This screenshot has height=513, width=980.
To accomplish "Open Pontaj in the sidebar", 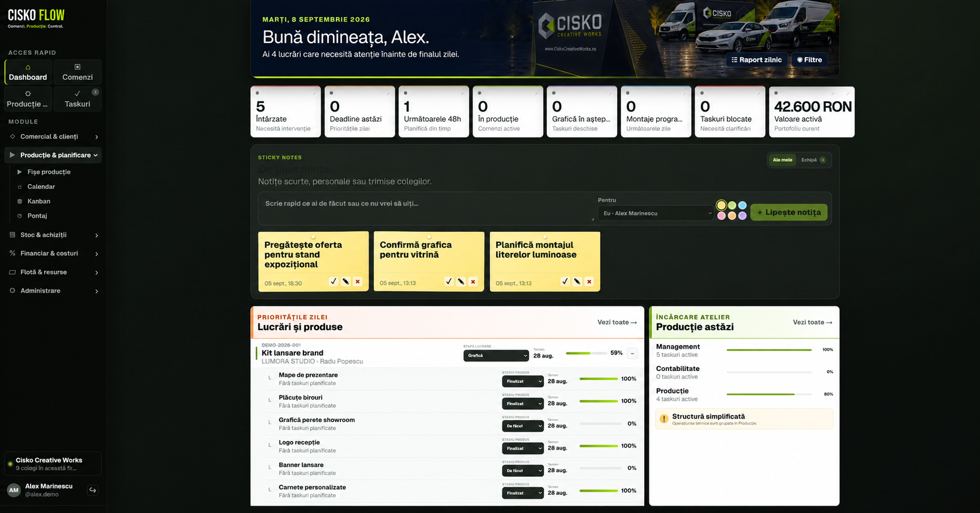I will 37,216.
